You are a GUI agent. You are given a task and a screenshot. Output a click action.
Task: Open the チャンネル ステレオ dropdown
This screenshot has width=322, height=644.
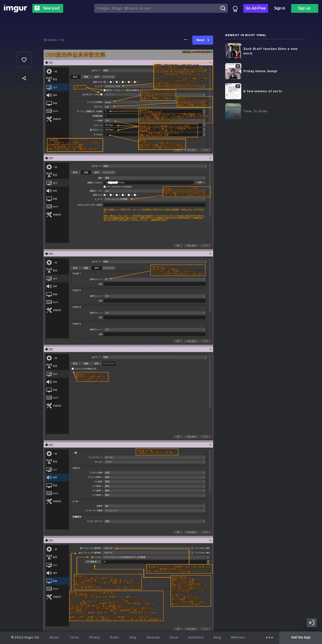tap(155, 462)
